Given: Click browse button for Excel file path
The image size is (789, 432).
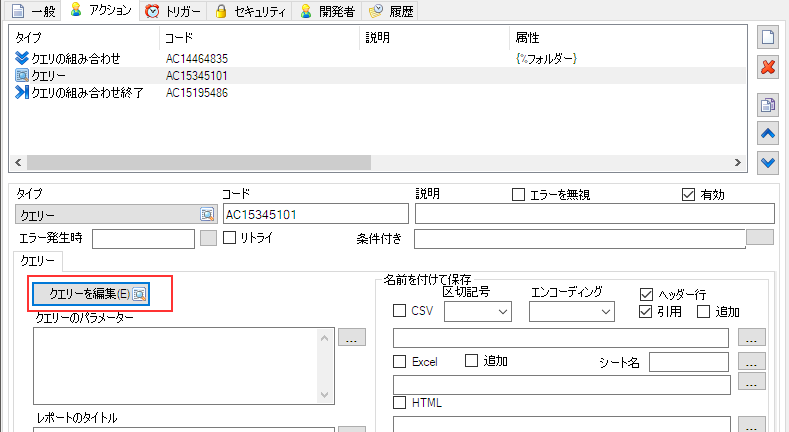Looking at the screenshot, I should [x=752, y=381].
